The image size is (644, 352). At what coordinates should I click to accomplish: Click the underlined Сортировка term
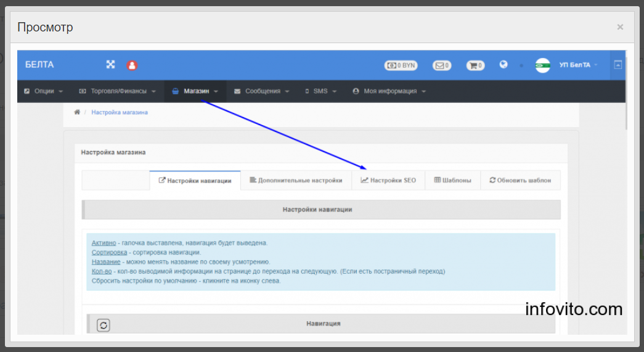[x=109, y=252]
